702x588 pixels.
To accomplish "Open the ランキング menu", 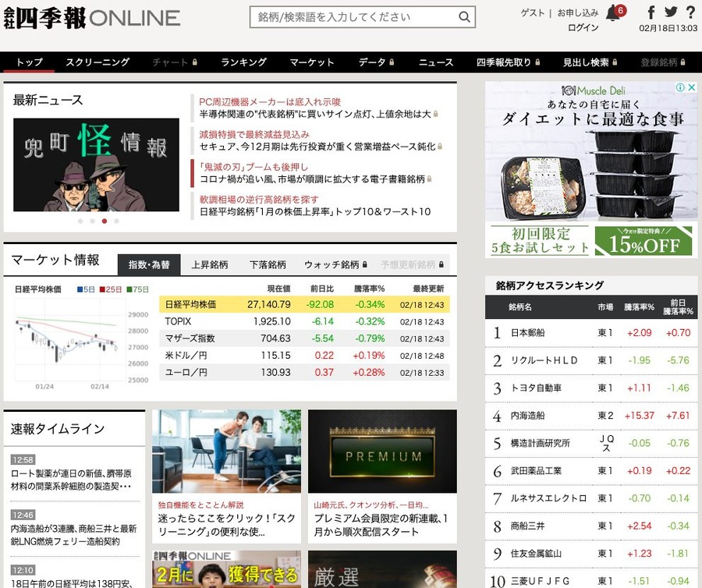I will 244,62.
